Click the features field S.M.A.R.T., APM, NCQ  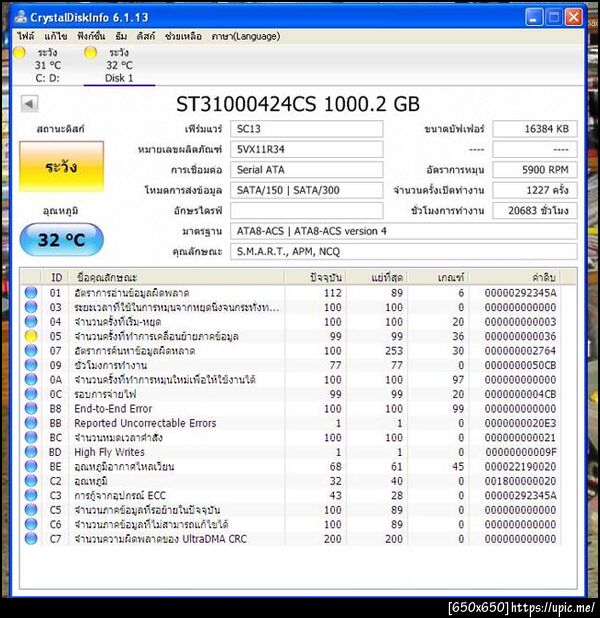404,251
